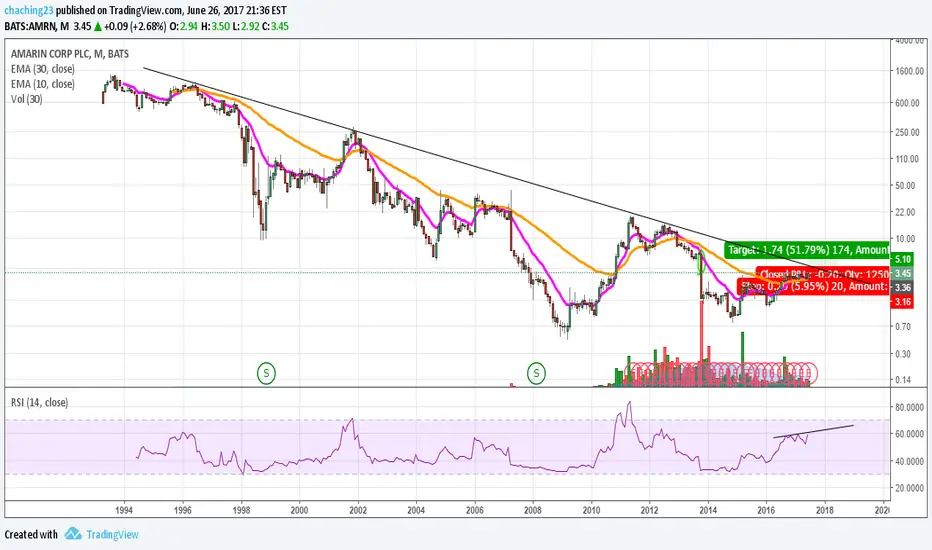This screenshot has width=932, height=550.
Task: Click the 40.0000 RSI axis label
Action: pyautogui.click(x=910, y=461)
